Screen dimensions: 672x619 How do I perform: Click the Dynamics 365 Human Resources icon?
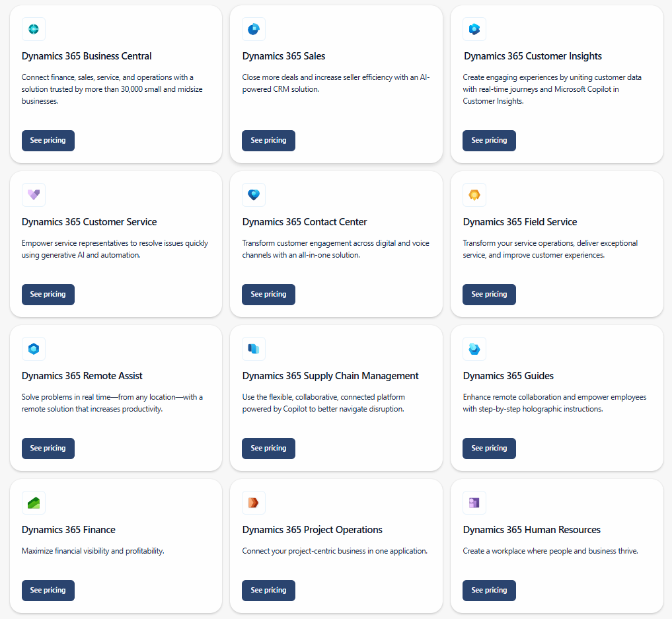pos(474,503)
